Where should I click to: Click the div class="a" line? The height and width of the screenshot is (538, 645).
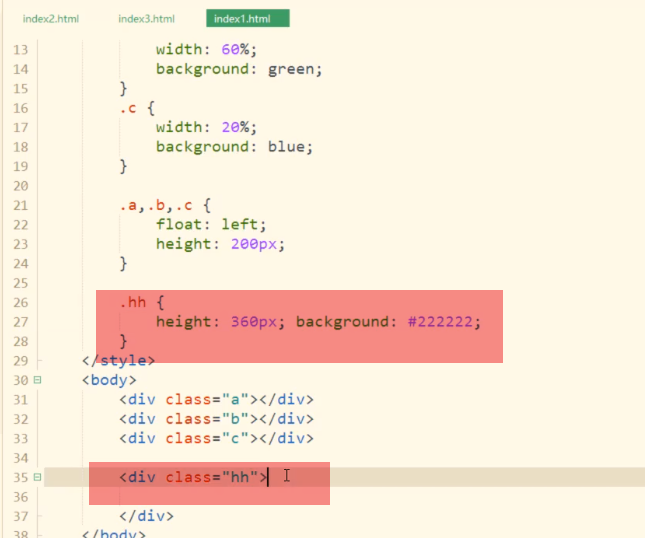click(216, 399)
